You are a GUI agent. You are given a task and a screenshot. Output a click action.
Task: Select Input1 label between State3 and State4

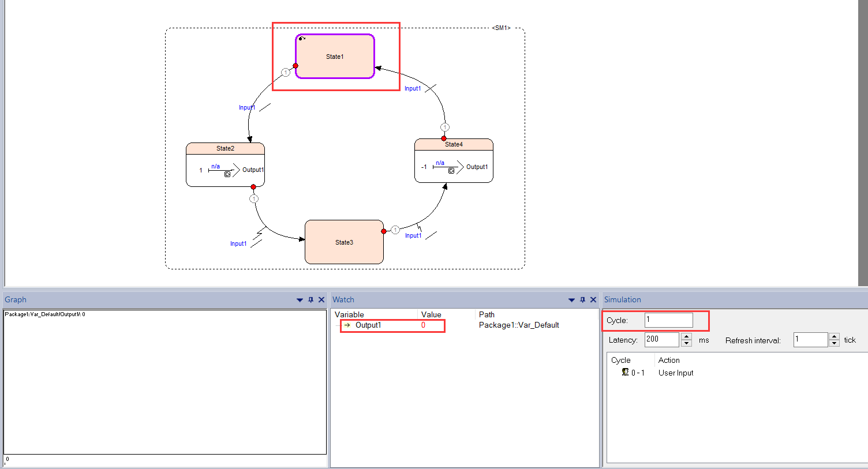point(413,235)
